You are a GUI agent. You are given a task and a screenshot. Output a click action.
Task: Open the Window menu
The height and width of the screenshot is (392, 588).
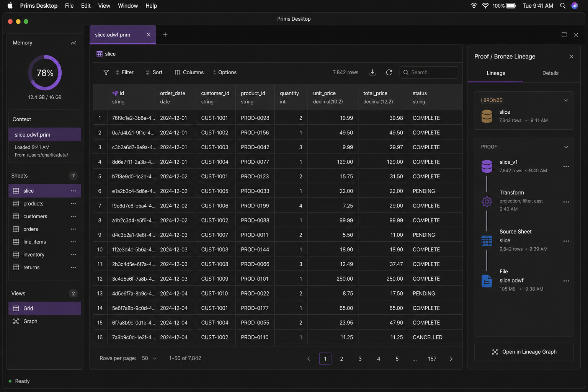pos(128,6)
